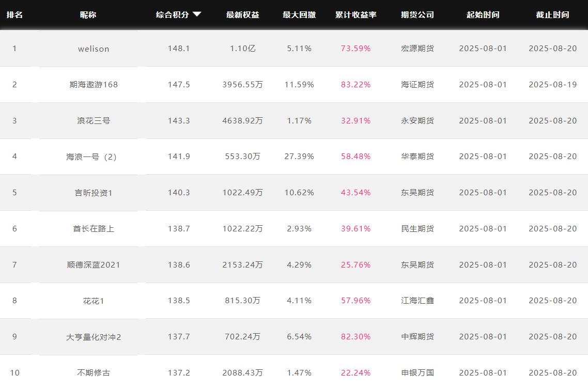Viewport: 588px width, 390px height.
Task: Click the 1022.49万 equity value
Action: tap(243, 192)
